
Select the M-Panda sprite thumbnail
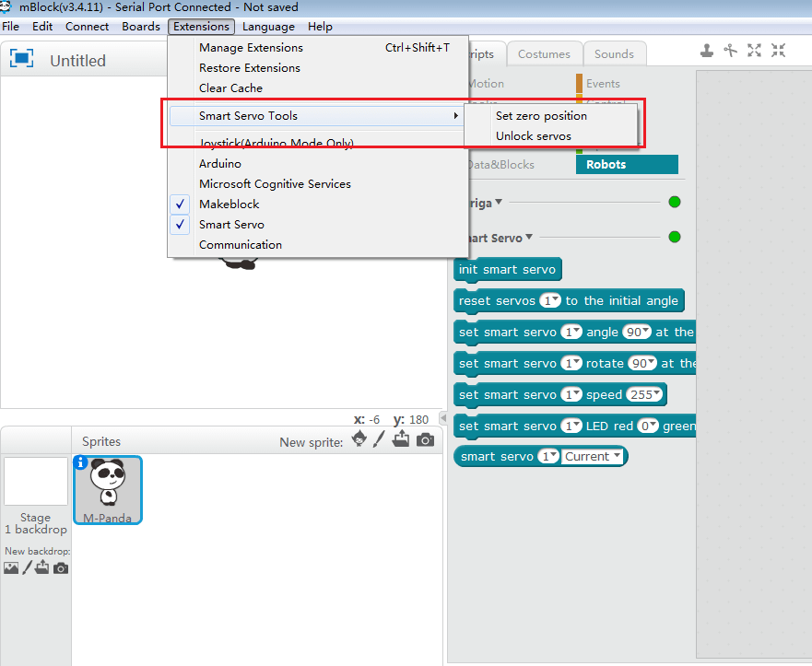click(108, 489)
